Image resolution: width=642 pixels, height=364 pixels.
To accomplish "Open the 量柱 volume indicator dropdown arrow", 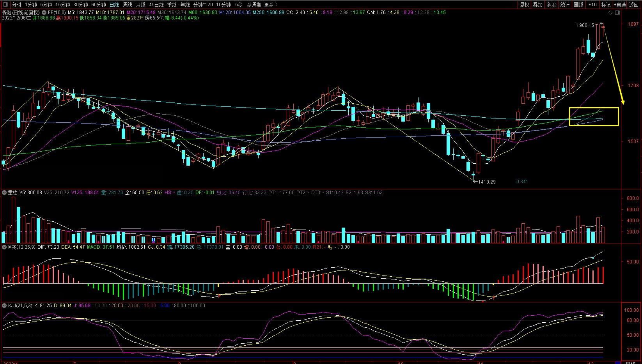I will (x=4, y=193).
